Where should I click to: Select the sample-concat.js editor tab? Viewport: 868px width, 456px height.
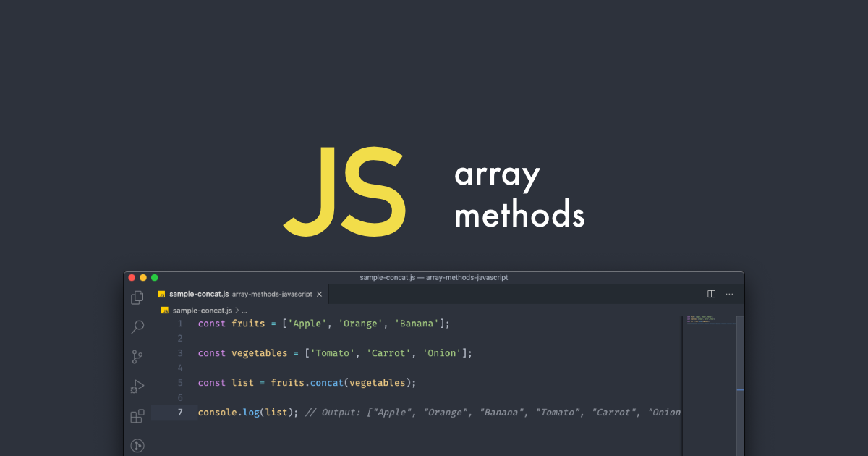pyautogui.click(x=199, y=295)
